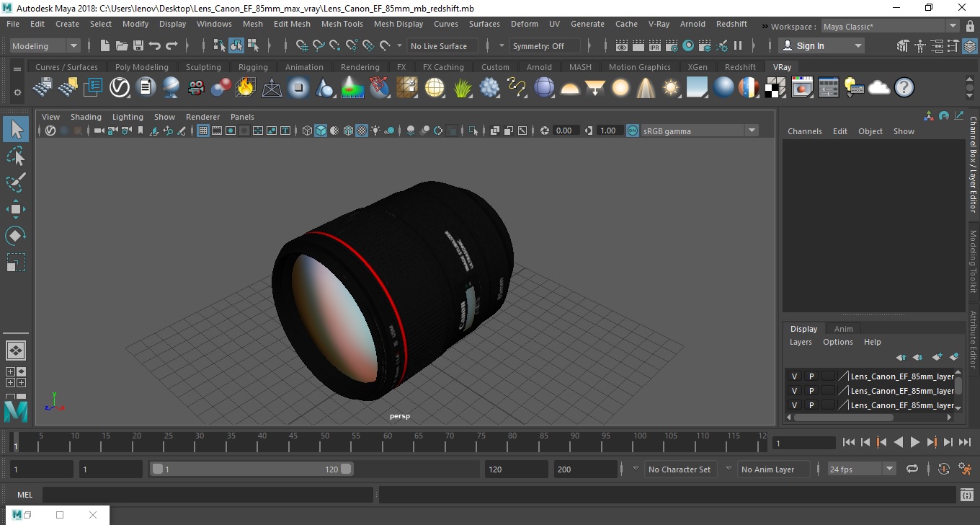
Task: Open the V-Ray menu in menu bar
Action: point(659,24)
